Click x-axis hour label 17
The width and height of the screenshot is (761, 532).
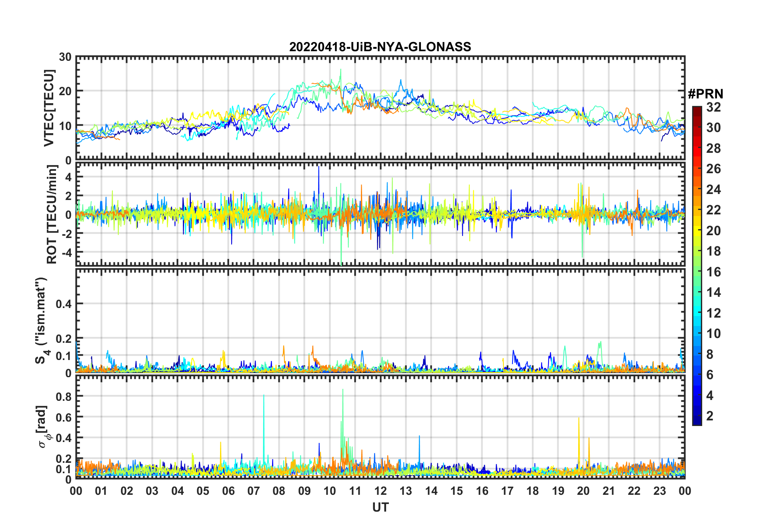click(507, 491)
